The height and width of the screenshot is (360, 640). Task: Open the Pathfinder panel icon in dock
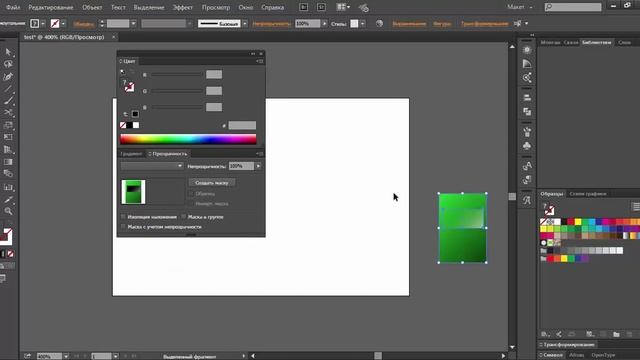[527, 112]
